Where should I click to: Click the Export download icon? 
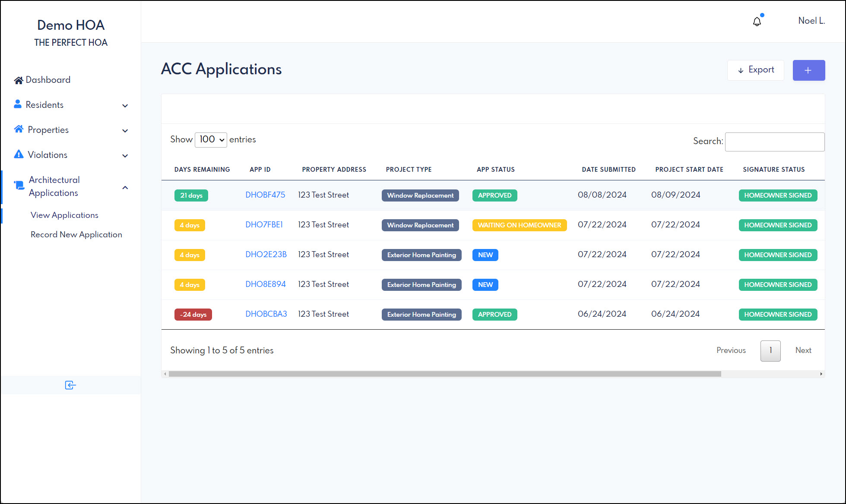740,70
